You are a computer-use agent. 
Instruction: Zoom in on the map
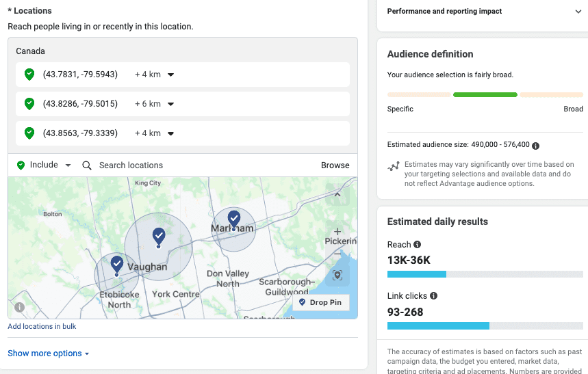click(337, 232)
